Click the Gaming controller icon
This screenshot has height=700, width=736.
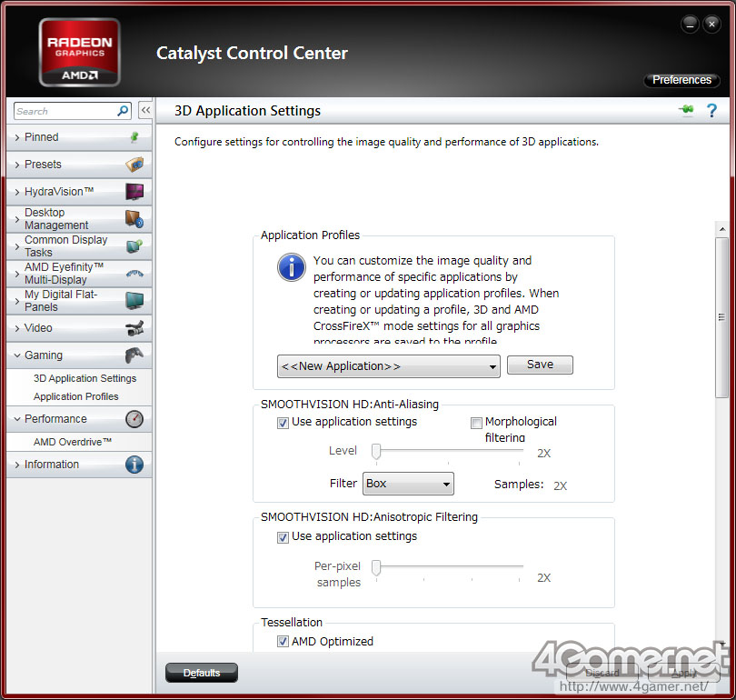pos(134,355)
